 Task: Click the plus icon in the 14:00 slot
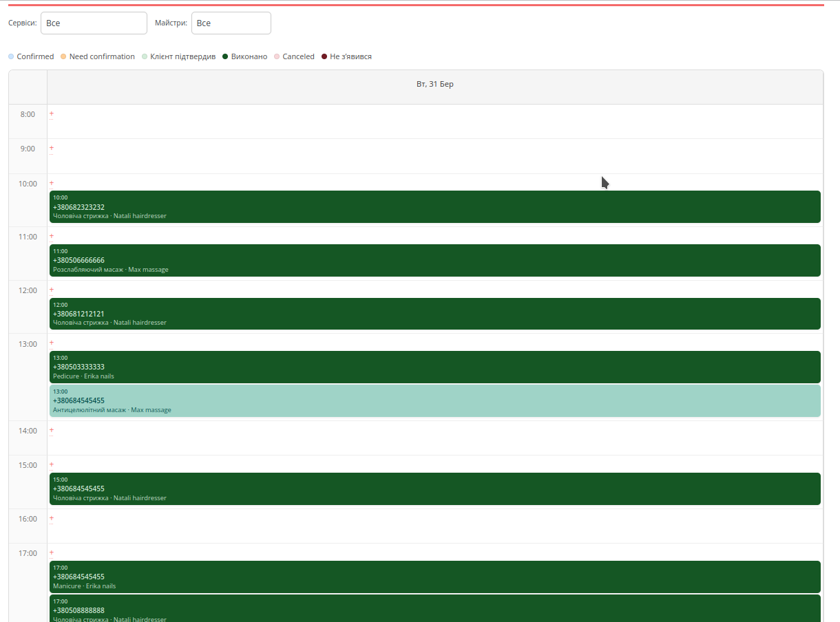point(52,430)
